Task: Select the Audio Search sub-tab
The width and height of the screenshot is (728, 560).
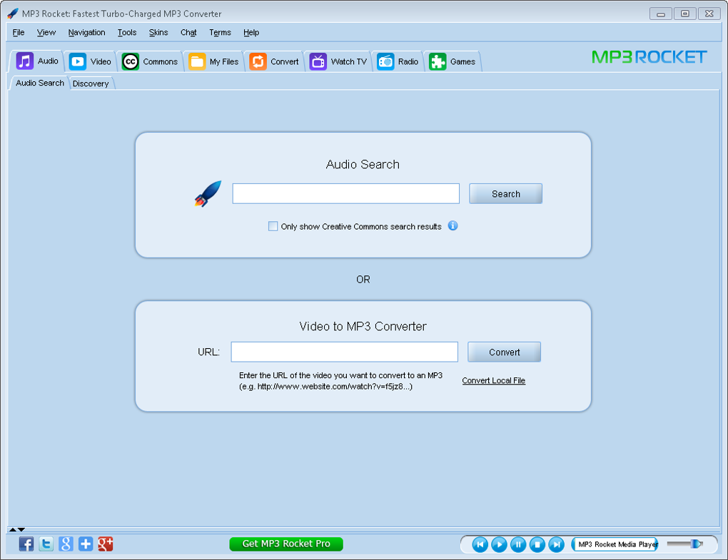Action: pos(40,83)
